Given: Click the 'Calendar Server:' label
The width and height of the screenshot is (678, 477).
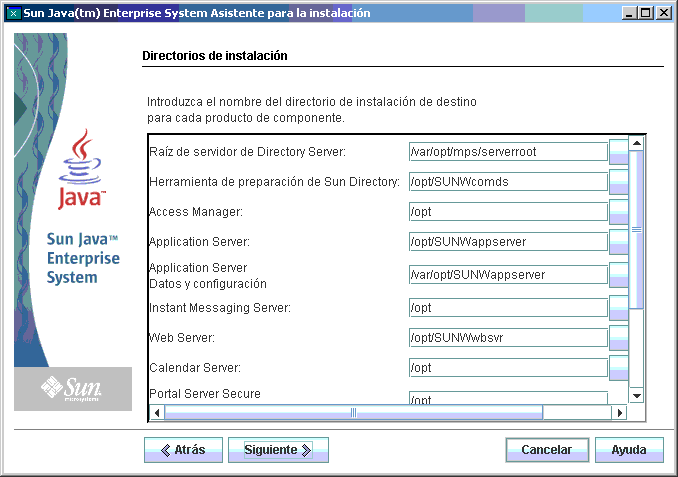Looking at the screenshot, I should 195,368.
